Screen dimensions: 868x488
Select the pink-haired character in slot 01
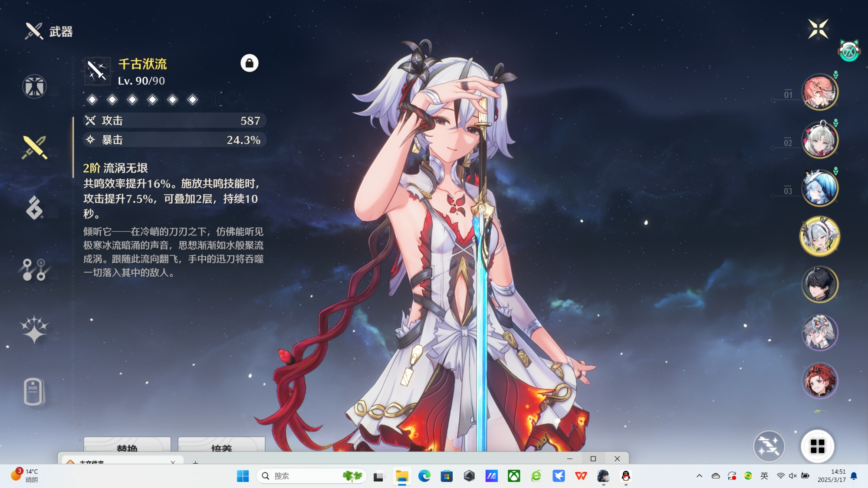coord(819,92)
